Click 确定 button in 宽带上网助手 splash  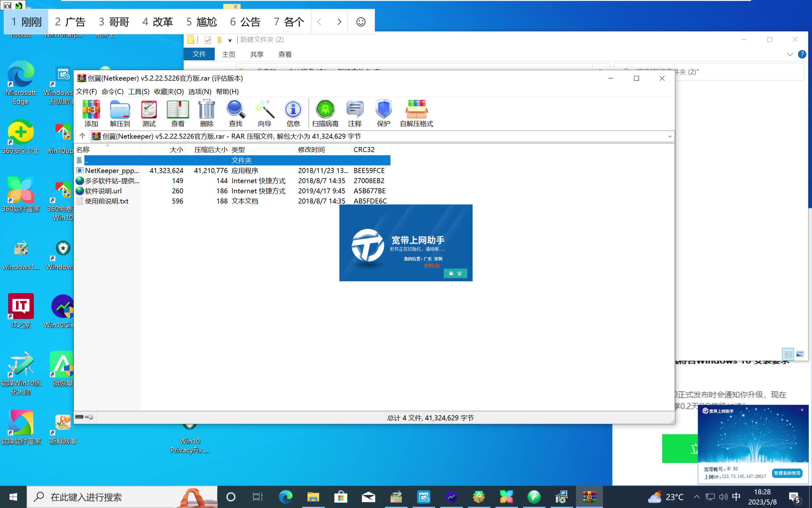[455, 273]
